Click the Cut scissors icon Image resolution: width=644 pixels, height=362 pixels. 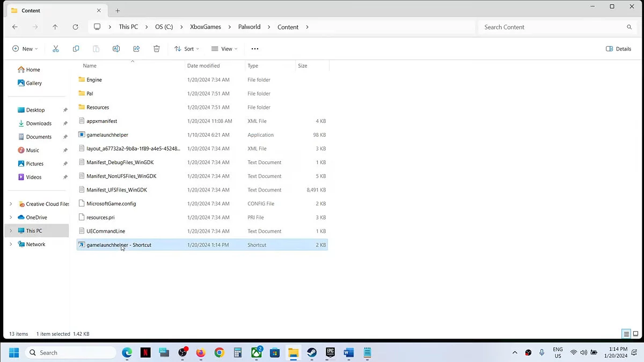[x=55, y=49]
